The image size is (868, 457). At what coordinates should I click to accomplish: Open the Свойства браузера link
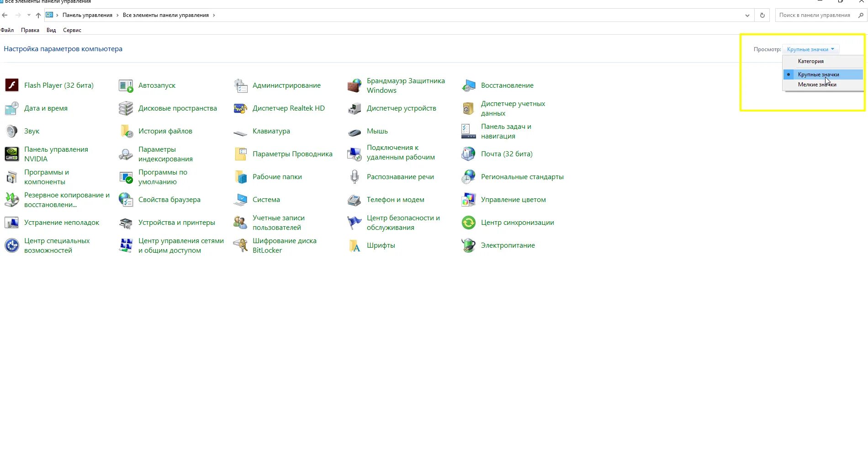coord(169,200)
